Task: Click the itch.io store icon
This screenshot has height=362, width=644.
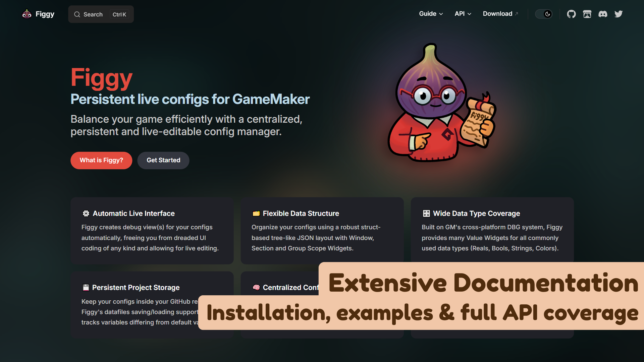Action: click(587, 14)
